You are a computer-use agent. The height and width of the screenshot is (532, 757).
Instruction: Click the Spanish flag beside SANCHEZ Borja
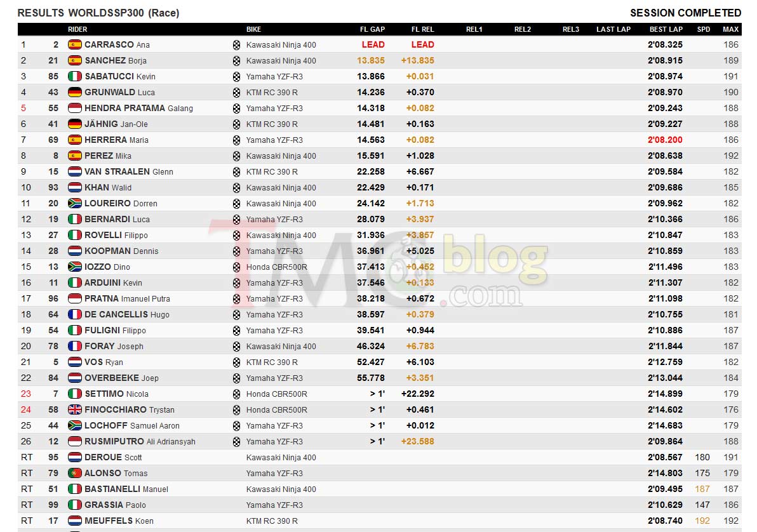[x=75, y=60]
